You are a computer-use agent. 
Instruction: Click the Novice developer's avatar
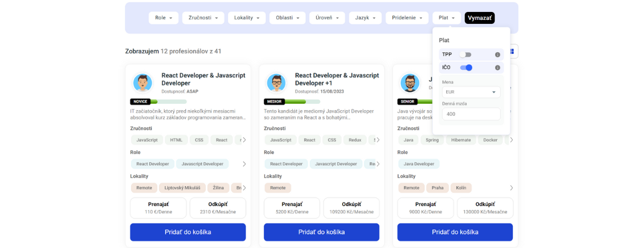tap(143, 83)
